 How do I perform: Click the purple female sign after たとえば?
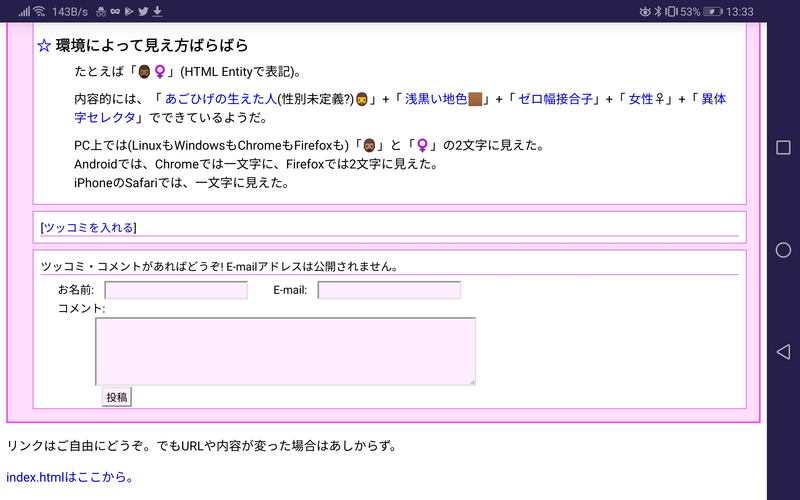(160, 71)
